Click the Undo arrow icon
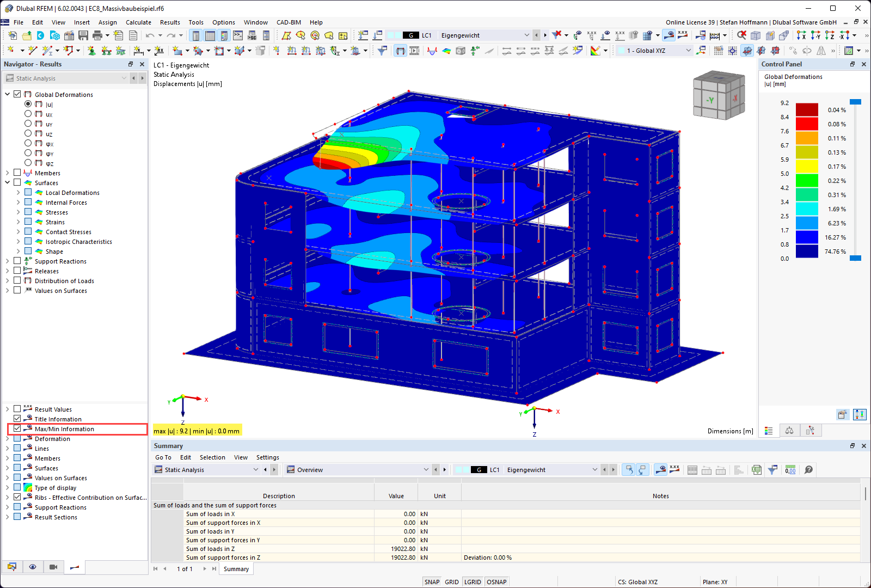 pos(150,35)
